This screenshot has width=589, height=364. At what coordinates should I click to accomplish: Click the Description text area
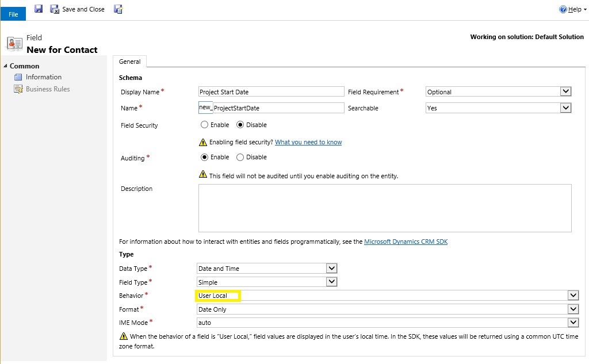pos(385,208)
